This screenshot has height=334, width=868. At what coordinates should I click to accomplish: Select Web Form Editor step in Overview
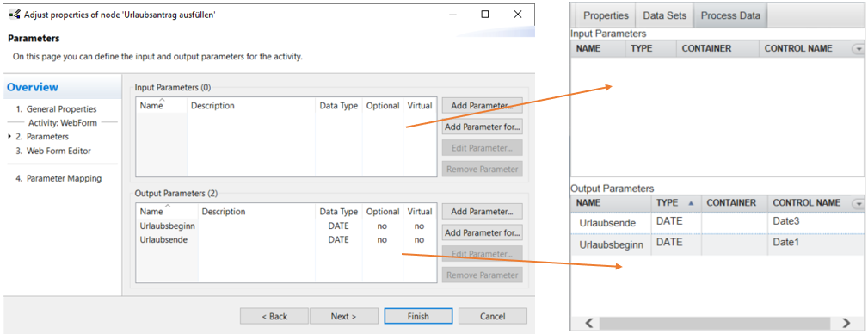click(x=53, y=151)
